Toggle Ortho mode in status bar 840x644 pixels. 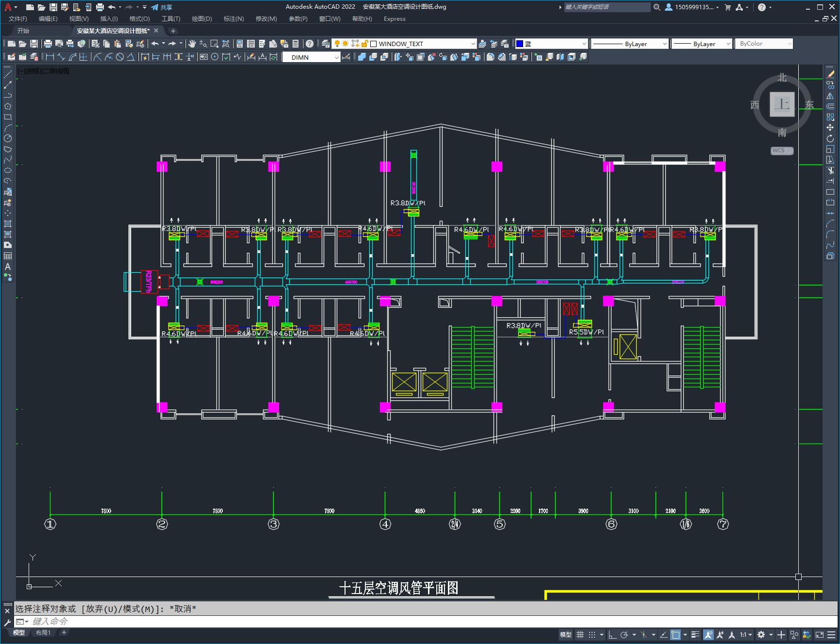[x=612, y=634]
